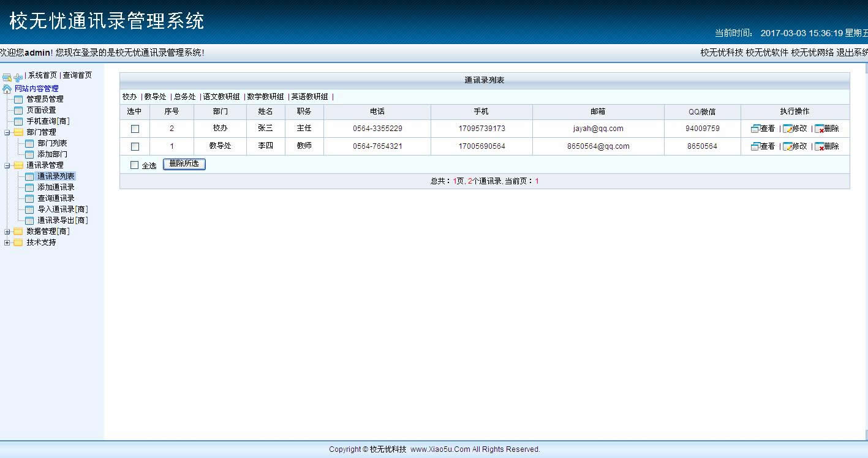Open 添加通讯录 in the sidebar tree

(56, 187)
